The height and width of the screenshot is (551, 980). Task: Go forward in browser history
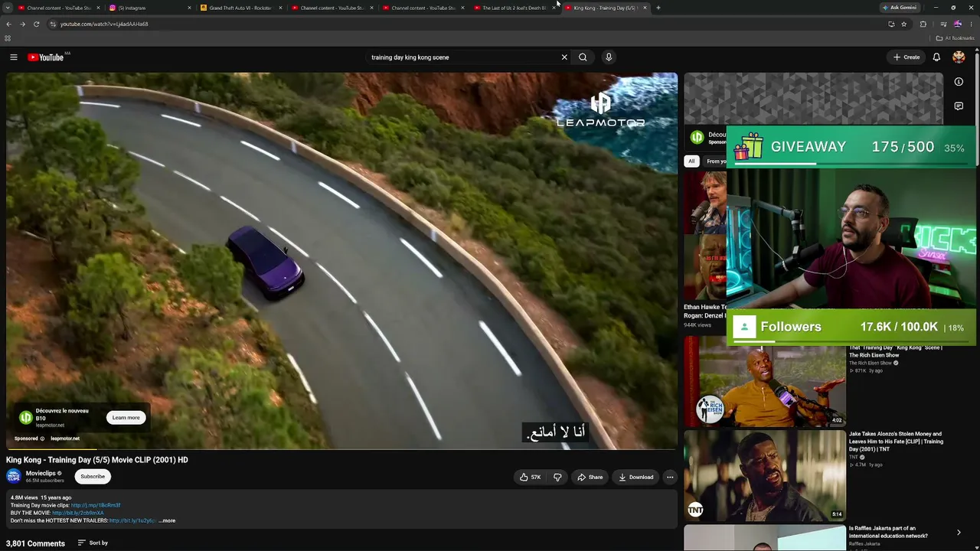[x=22, y=24]
